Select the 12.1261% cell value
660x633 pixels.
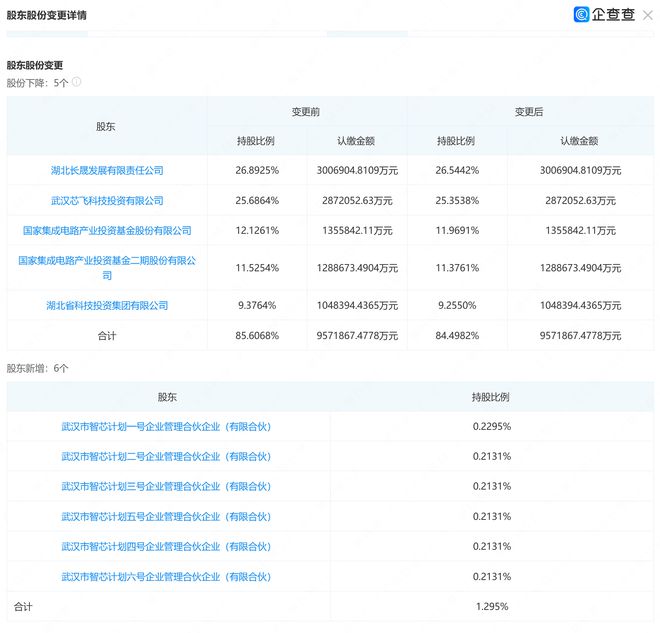pos(257,231)
